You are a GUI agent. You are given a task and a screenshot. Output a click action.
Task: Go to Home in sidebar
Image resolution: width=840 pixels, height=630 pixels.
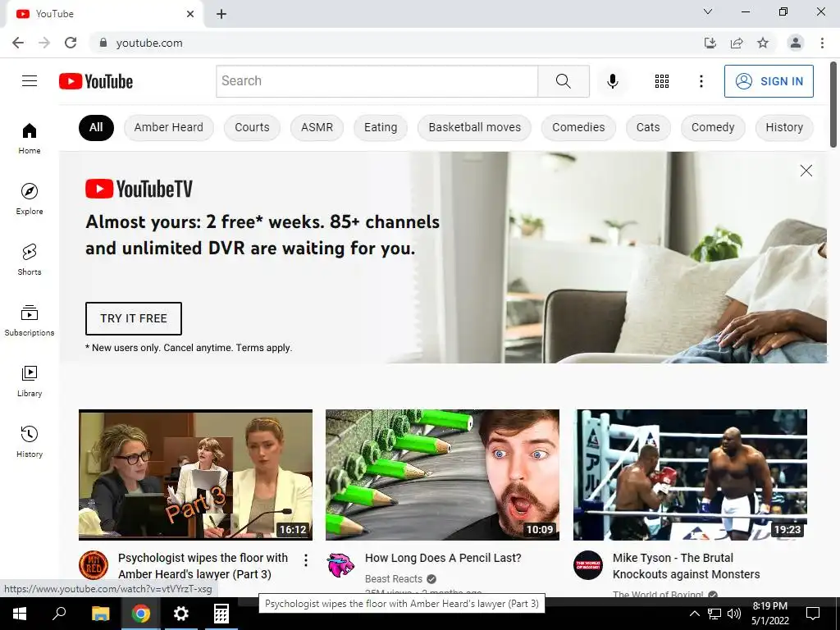(30, 138)
